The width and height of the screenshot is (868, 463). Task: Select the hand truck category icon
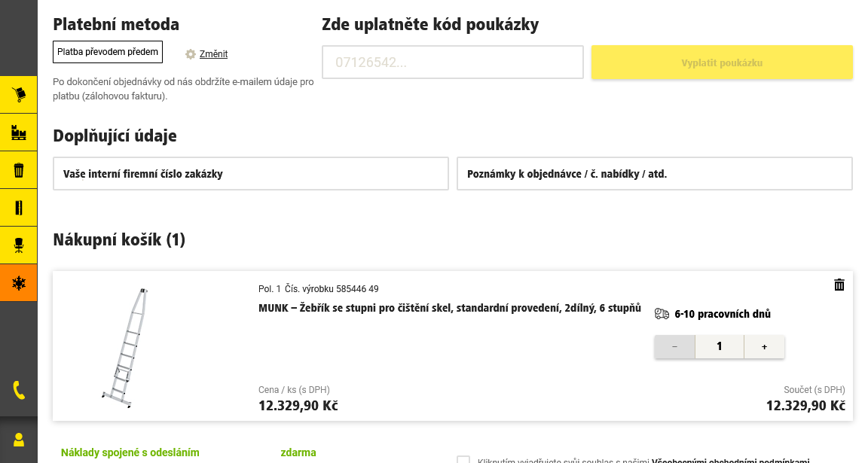(x=19, y=94)
